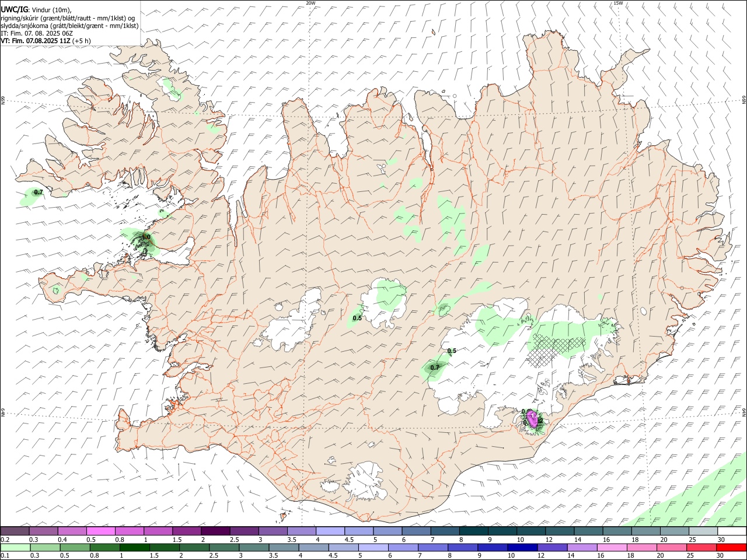Click the '0.5' value beside Hofsjökull glacier

(357, 318)
